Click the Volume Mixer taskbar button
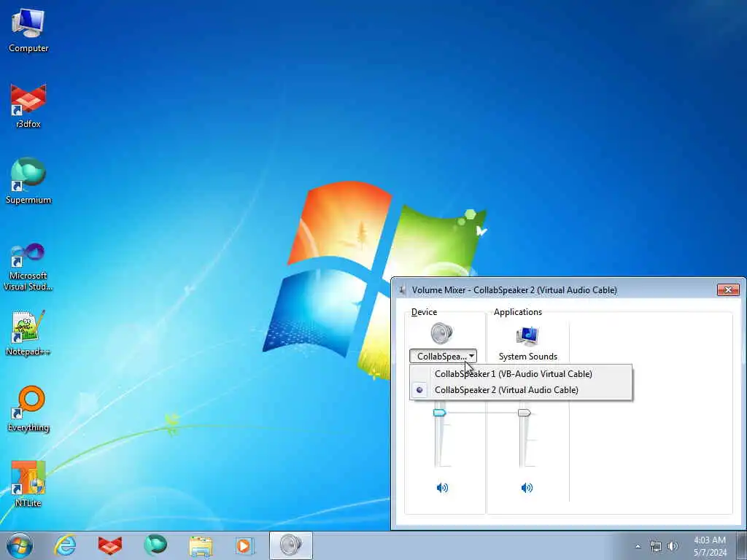 point(290,545)
